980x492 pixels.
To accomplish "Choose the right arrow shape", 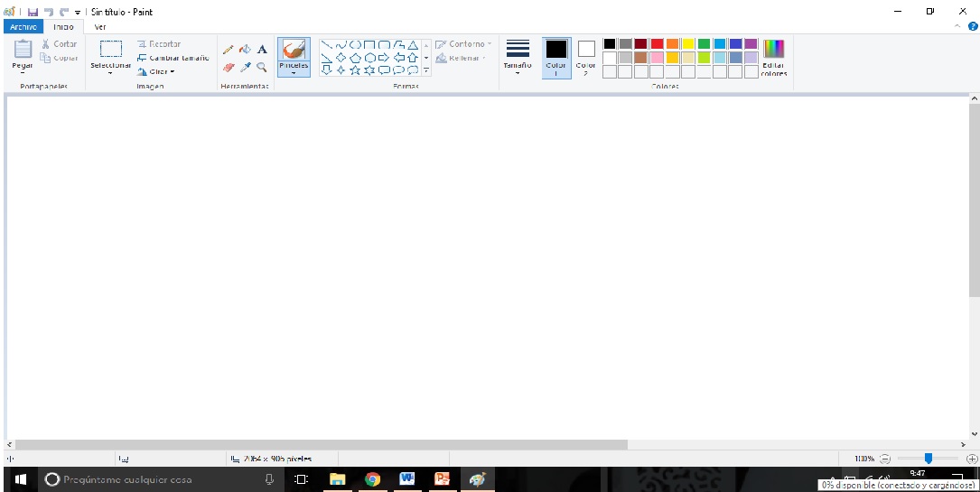I will [x=384, y=58].
